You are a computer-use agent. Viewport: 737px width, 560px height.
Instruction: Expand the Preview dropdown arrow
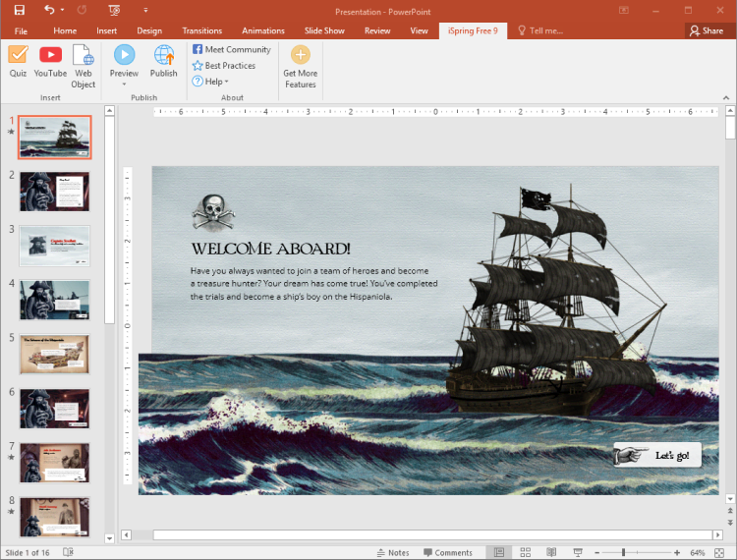[124, 84]
